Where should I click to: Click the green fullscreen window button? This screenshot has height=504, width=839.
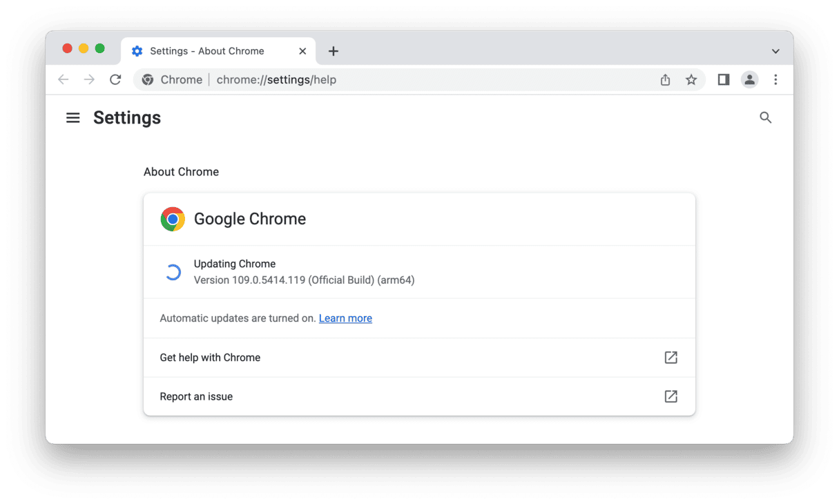pos(99,48)
